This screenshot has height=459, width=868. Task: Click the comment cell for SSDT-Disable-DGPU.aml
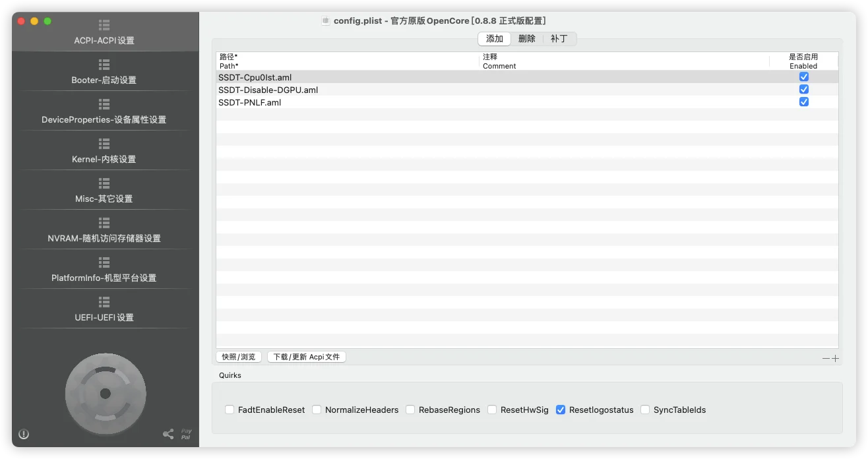point(625,90)
